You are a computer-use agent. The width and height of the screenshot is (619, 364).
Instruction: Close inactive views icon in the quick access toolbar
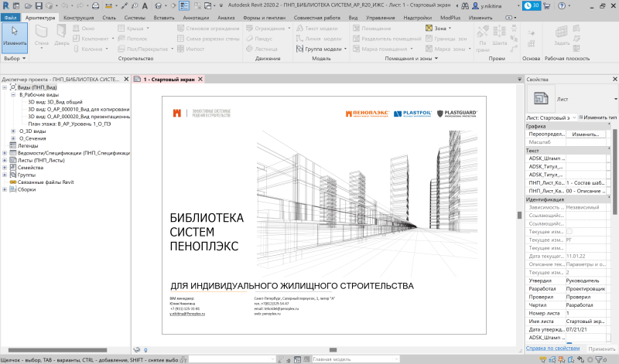(x=197, y=6)
